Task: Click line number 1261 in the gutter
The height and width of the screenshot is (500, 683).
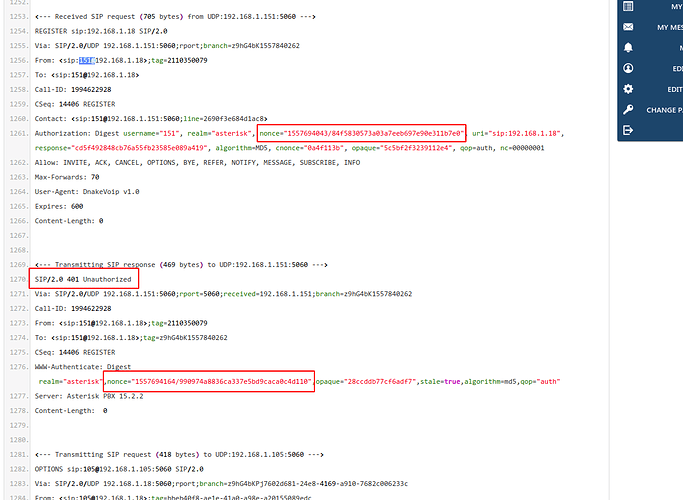Action: pyautogui.click(x=18, y=133)
